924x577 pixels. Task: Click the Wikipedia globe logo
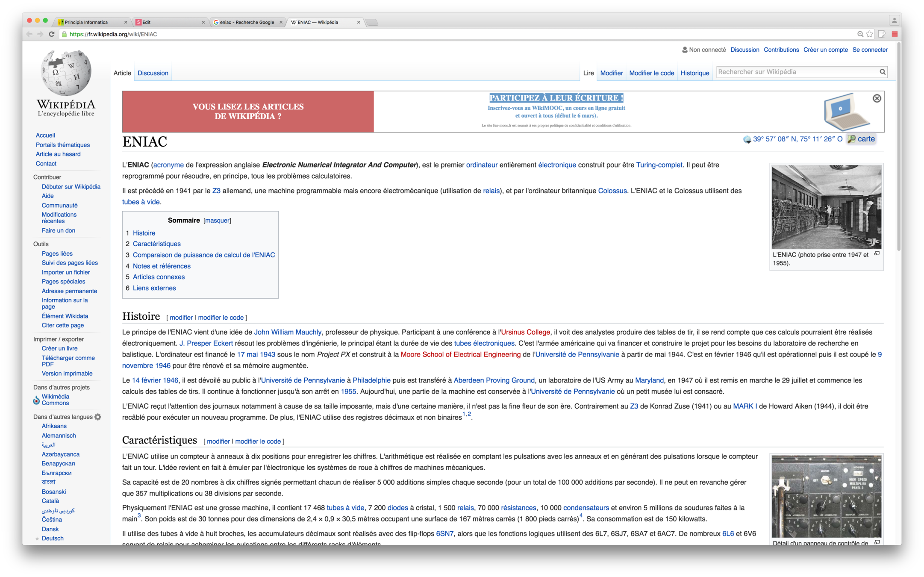click(x=66, y=73)
